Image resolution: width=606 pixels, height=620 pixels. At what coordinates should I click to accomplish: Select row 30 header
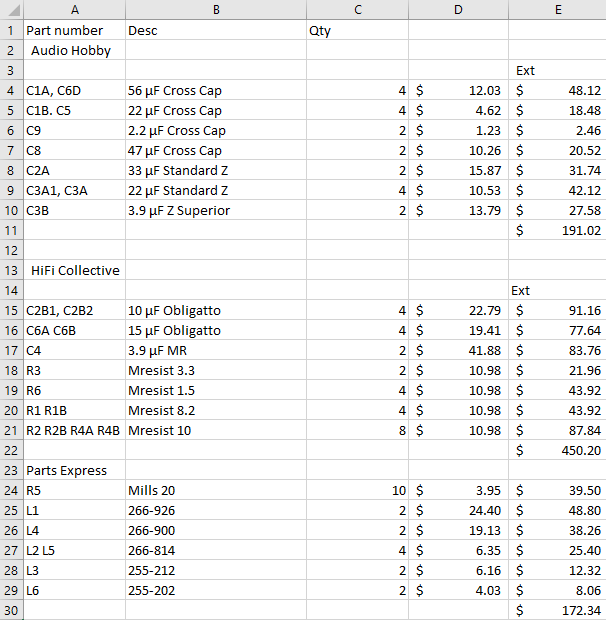click(x=11, y=610)
